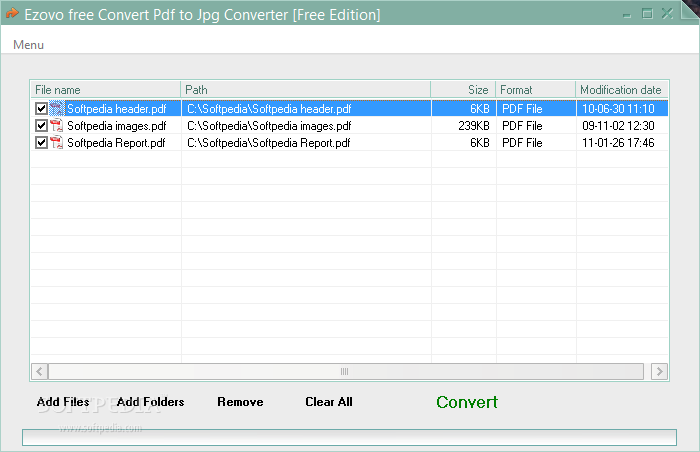This screenshot has width=700, height=452.
Task: Click the 239KB size cell
Action: point(474,126)
